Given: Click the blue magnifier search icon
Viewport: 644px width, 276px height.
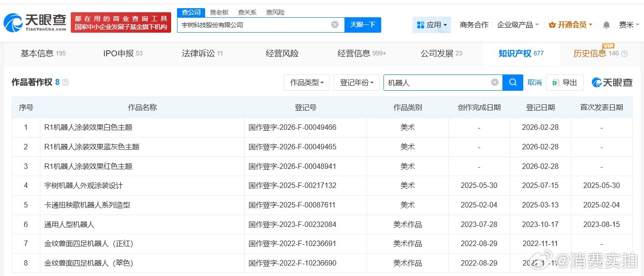Looking at the screenshot, I should (x=513, y=83).
